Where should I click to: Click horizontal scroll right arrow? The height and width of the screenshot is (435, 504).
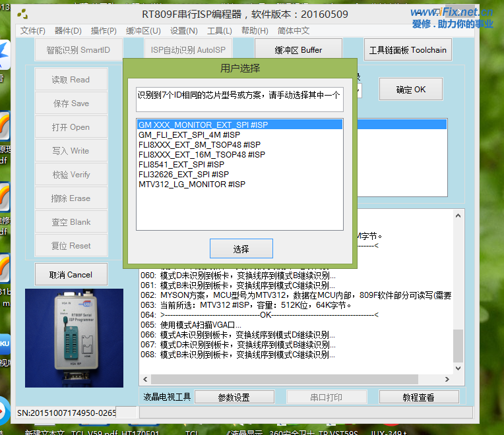[447, 379]
